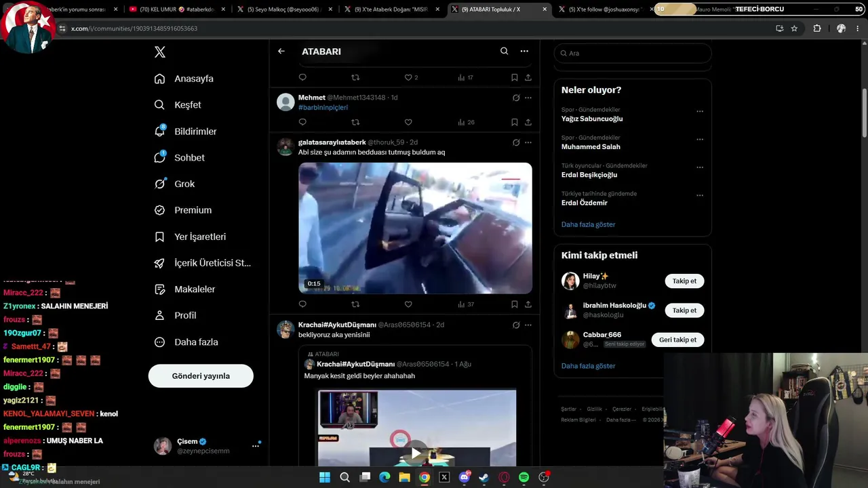The width and height of the screenshot is (868, 488).
Task: Search within the ATABARI community
Action: pyautogui.click(x=504, y=52)
